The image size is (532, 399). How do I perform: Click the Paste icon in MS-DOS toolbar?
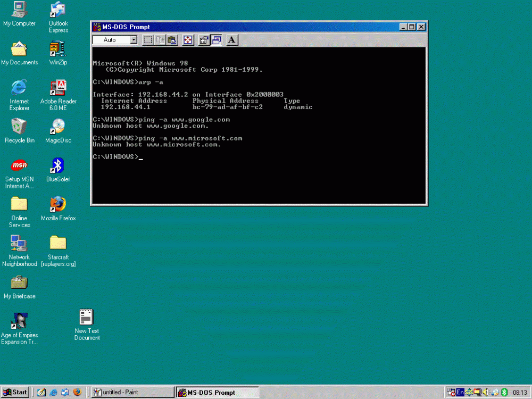pyautogui.click(x=172, y=40)
